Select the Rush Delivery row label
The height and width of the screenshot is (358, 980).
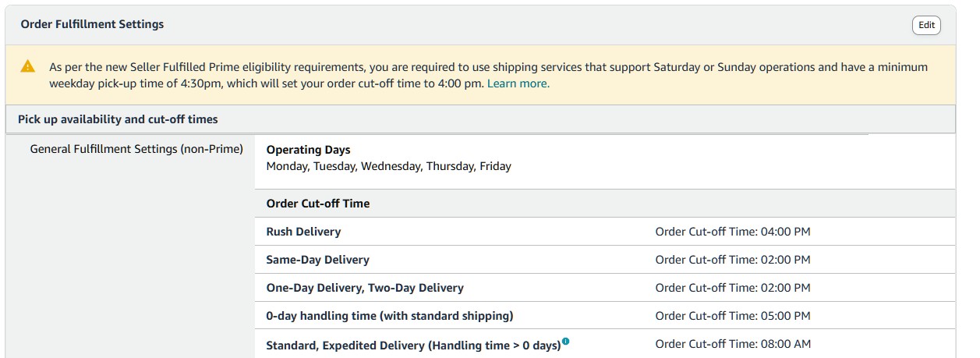point(303,232)
